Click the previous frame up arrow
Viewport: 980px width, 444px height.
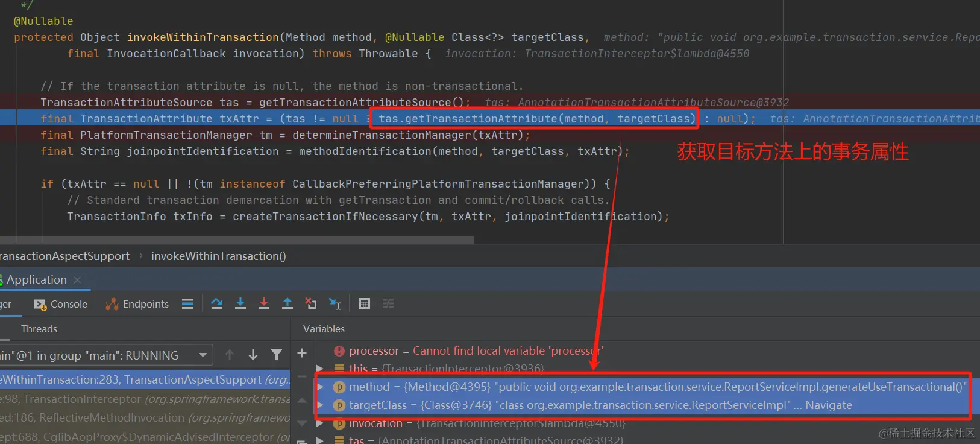point(230,355)
